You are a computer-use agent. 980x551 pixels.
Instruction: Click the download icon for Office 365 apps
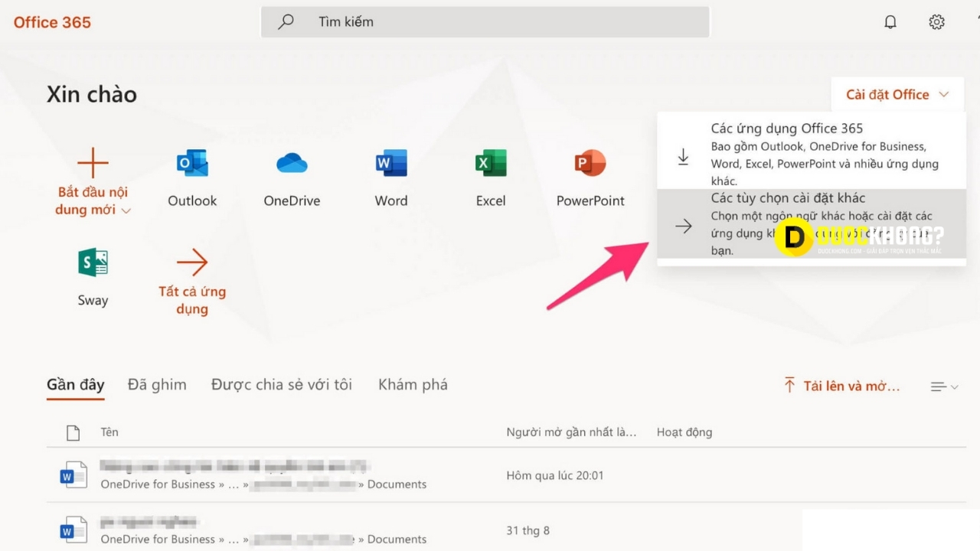pos(683,157)
